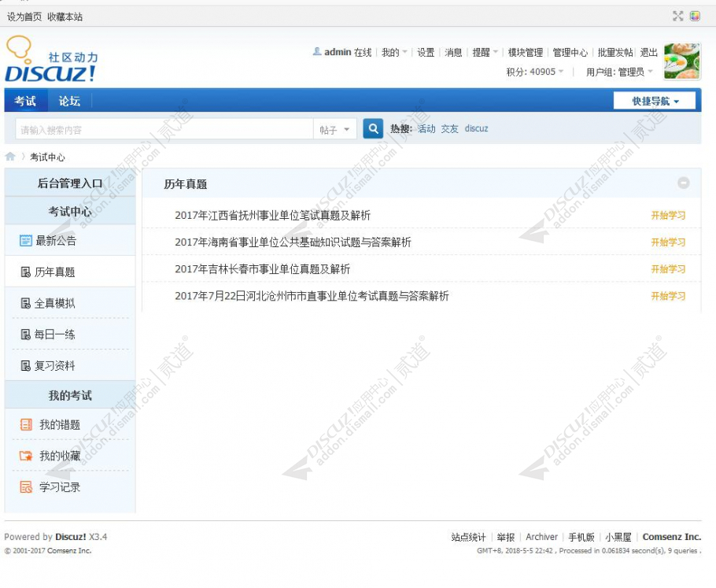Click the home icon in breadcrumb

point(10,157)
